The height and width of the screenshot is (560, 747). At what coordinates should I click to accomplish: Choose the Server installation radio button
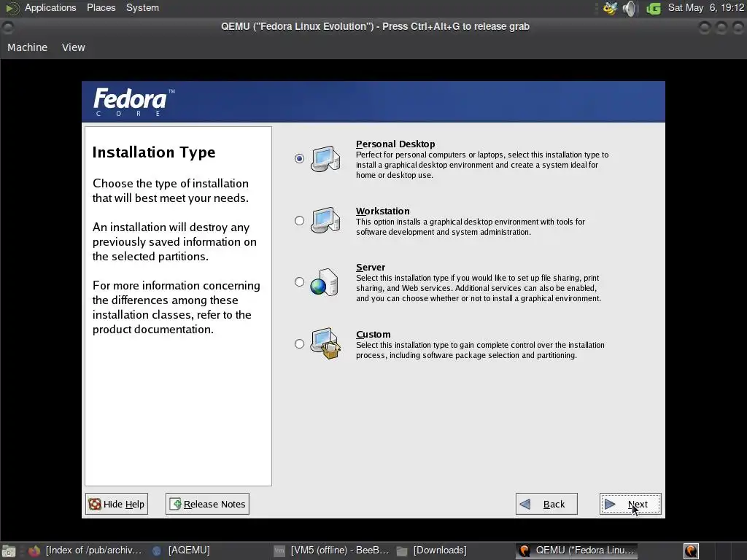[299, 282]
